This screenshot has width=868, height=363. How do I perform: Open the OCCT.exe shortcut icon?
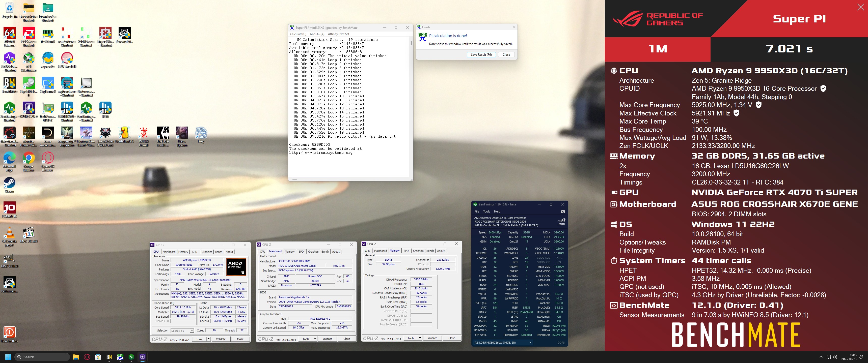coord(29,36)
